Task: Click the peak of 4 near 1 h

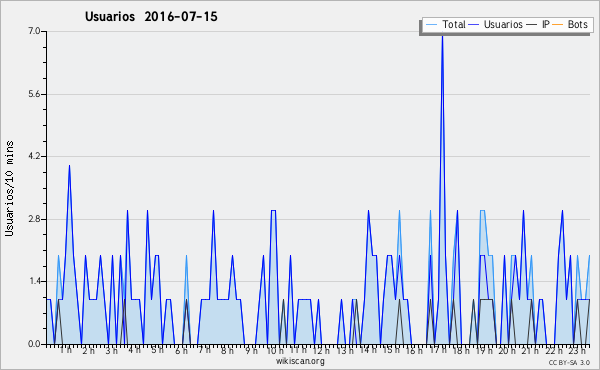Action: click(x=69, y=166)
